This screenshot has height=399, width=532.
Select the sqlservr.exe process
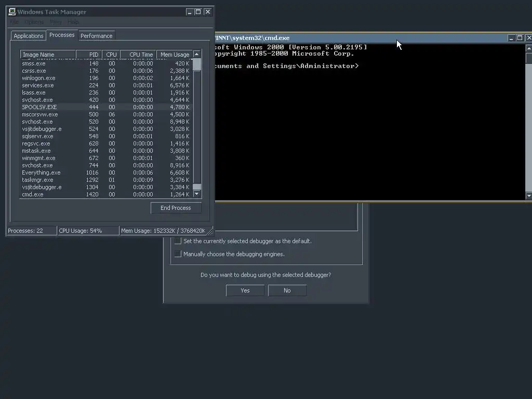[106, 136]
